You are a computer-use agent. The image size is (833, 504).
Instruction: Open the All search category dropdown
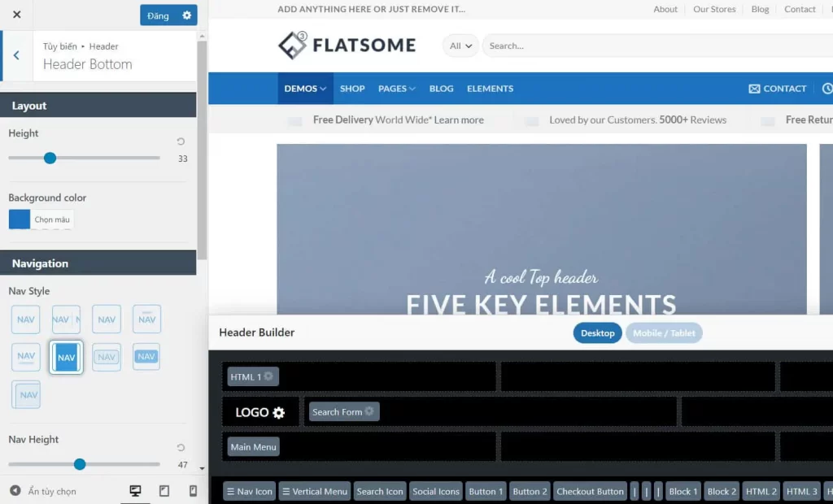460,46
